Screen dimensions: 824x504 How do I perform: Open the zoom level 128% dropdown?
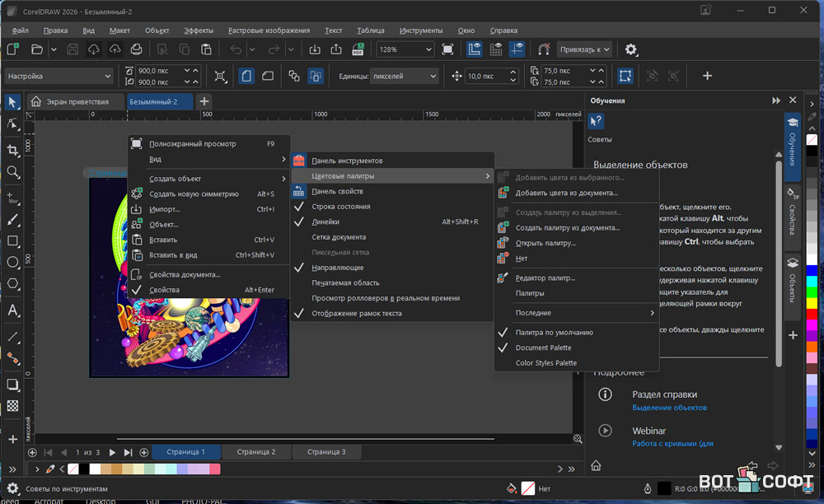click(x=427, y=49)
